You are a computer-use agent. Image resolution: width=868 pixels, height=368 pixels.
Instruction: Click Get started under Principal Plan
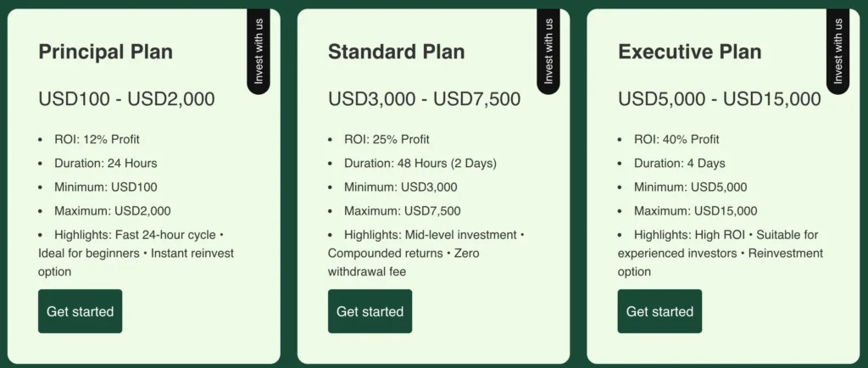click(x=80, y=311)
